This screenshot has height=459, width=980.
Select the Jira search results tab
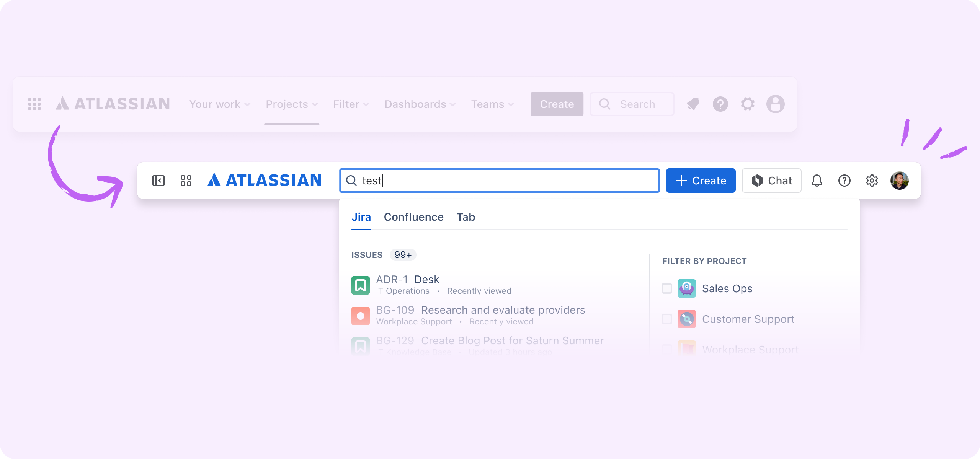click(361, 217)
